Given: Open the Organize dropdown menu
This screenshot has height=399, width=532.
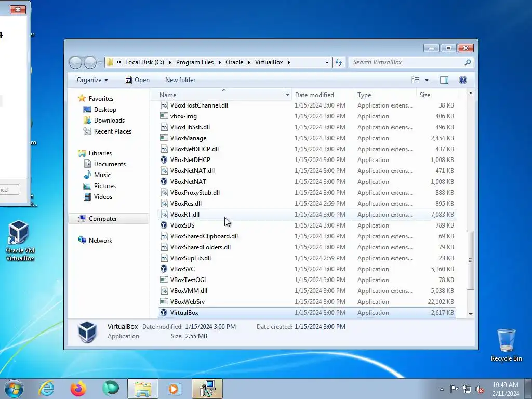Looking at the screenshot, I should [92, 79].
